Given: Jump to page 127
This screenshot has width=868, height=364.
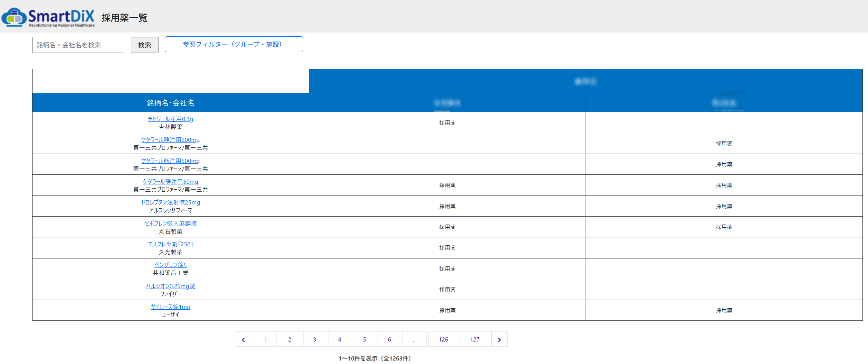Looking at the screenshot, I should click(x=475, y=339).
